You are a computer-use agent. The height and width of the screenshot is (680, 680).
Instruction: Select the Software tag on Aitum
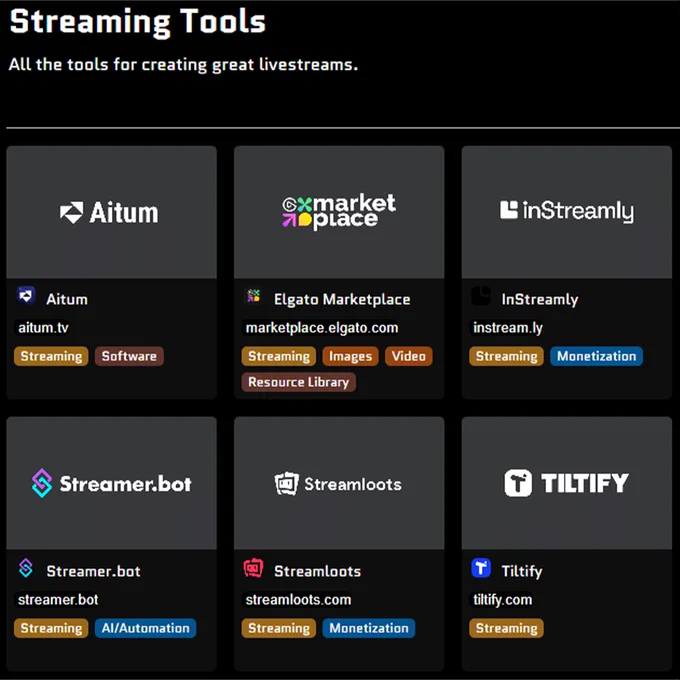coord(129,356)
